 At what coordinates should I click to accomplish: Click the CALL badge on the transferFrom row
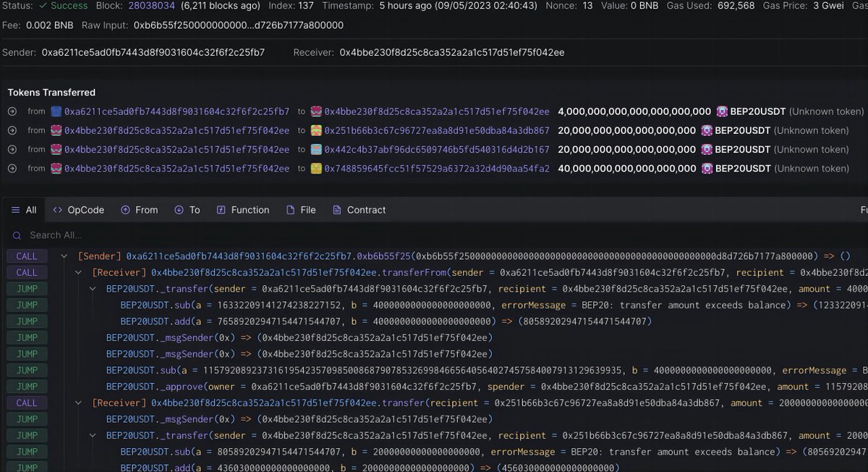click(27, 273)
